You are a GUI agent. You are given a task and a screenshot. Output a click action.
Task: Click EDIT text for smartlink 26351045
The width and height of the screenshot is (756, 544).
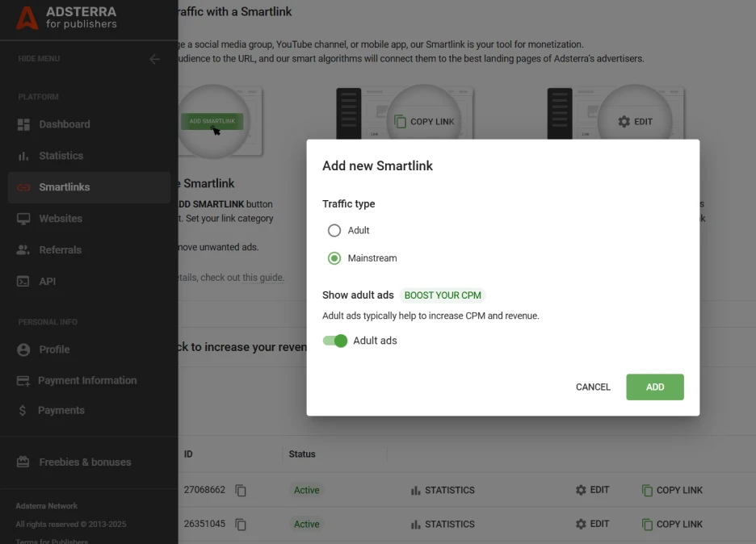[599, 524]
